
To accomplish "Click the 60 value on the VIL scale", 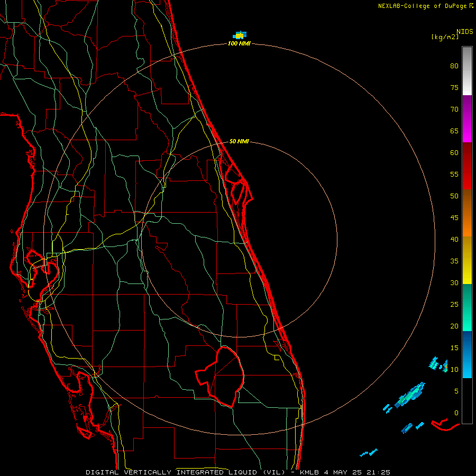I will click(454, 153).
